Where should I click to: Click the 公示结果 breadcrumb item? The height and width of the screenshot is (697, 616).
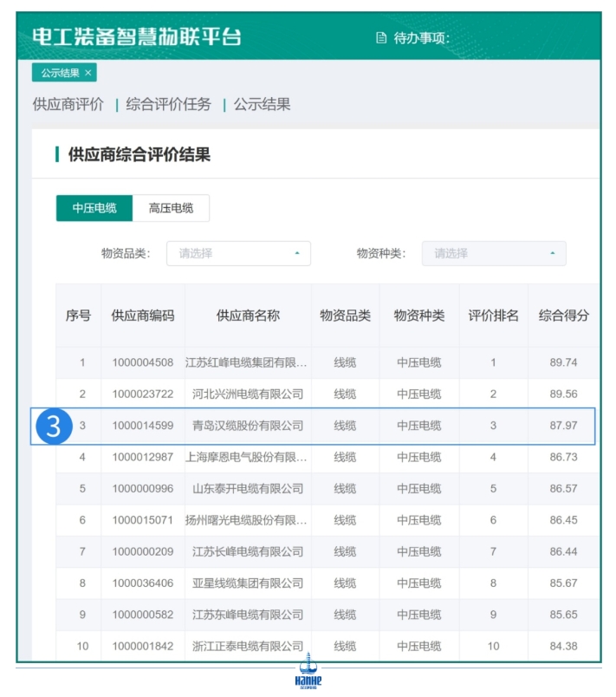[262, 105]
